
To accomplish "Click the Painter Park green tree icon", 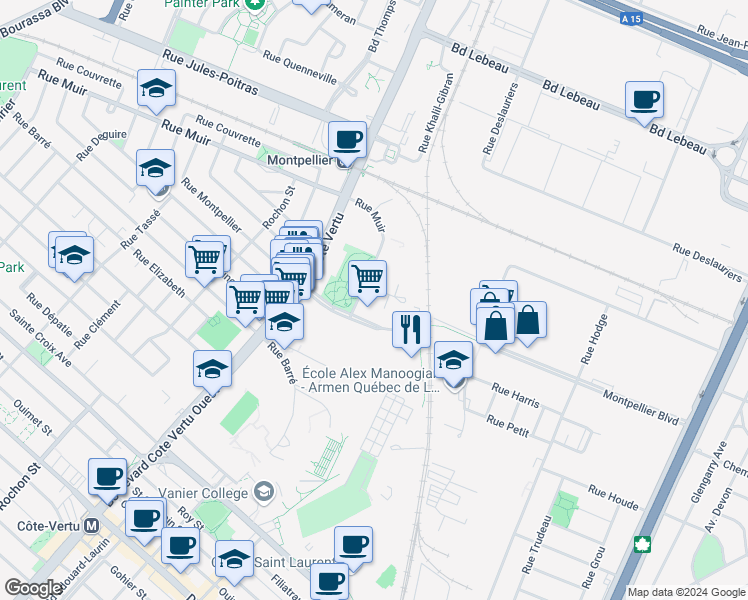I will [256, 5].
